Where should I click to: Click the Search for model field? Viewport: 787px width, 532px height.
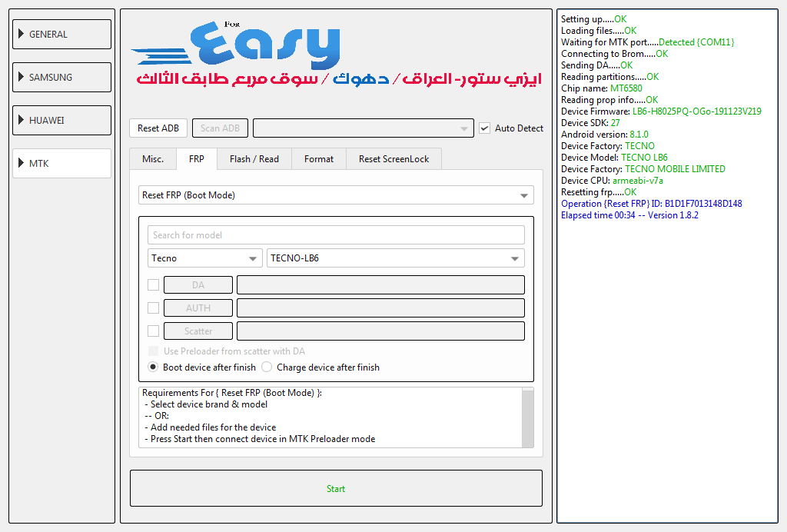336,235
